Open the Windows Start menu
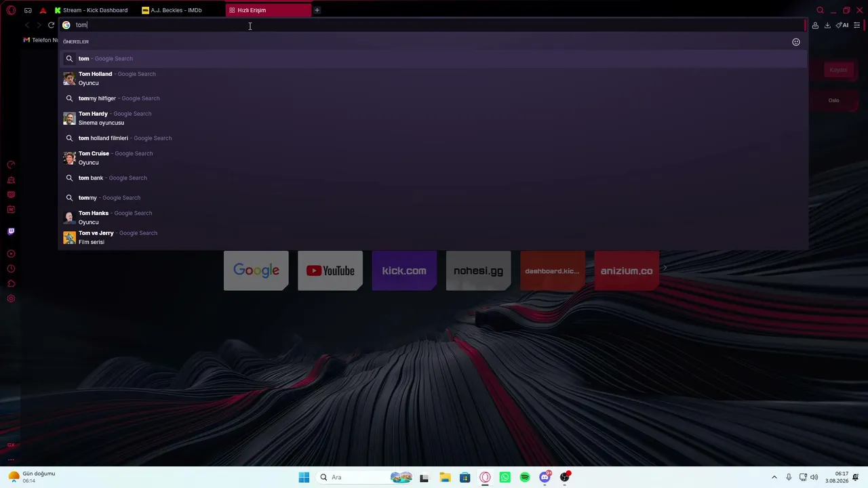The image size is (868, 488). (304, 477)
